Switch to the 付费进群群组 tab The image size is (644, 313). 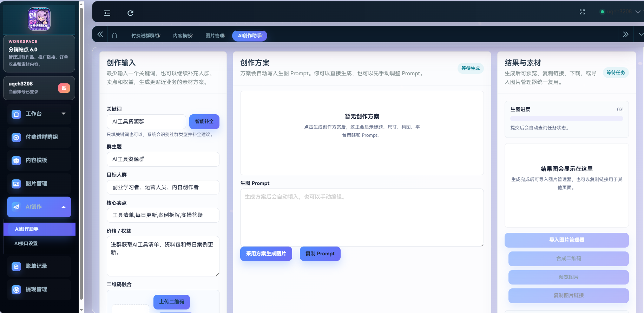click(x=146, y=36)
